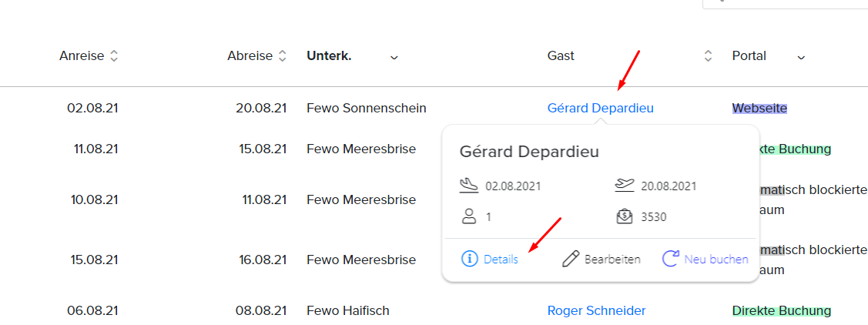Sort by Anreise column arrows
This screenshot has width=868, height=325.
(x=113, y=56)
